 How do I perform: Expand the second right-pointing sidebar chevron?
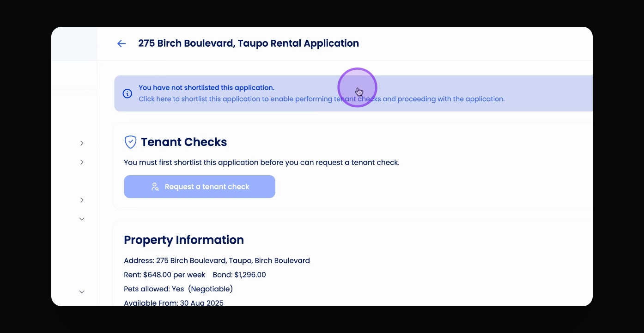(x=82, y=162)
